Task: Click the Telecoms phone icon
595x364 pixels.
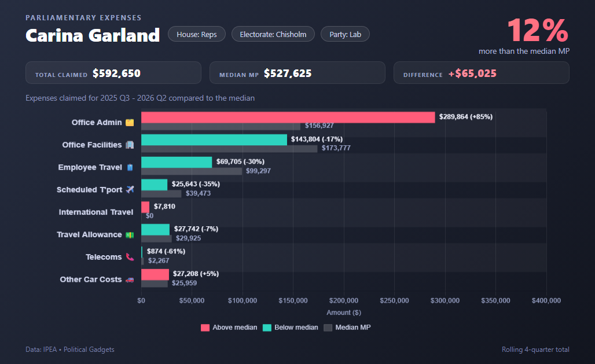Action: coord(130,257)
